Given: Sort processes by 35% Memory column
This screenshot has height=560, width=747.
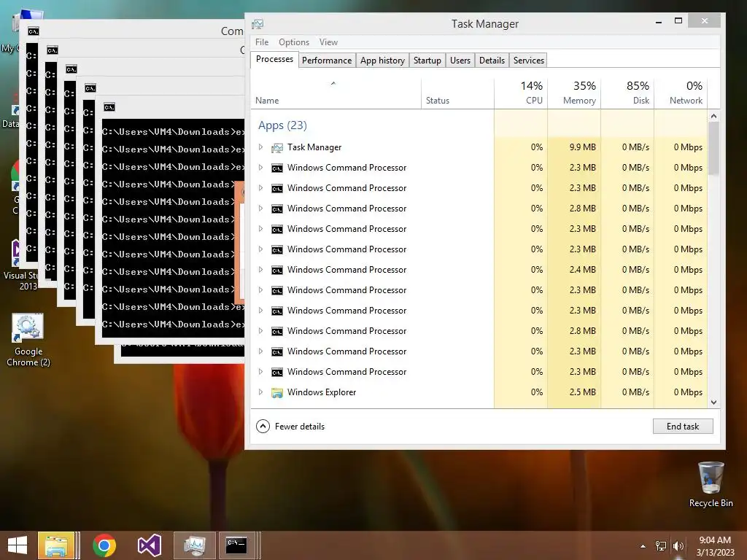Looking at the screenshot, I should click(574, 93).
